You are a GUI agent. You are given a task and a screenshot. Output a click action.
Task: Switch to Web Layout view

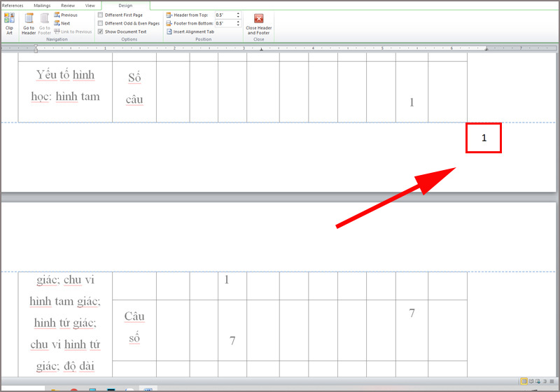538,381
